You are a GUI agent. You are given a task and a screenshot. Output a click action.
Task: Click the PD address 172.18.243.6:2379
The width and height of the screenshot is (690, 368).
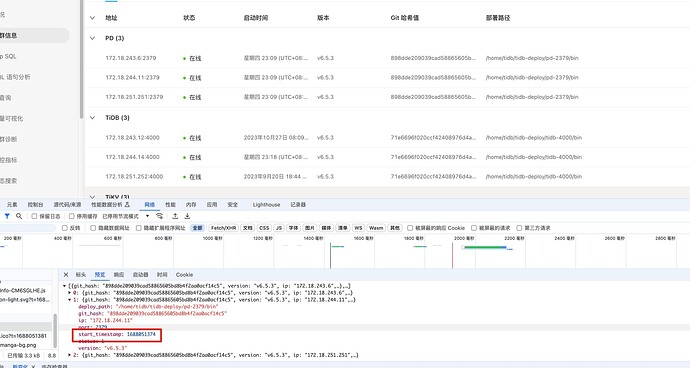click(131, 58)
